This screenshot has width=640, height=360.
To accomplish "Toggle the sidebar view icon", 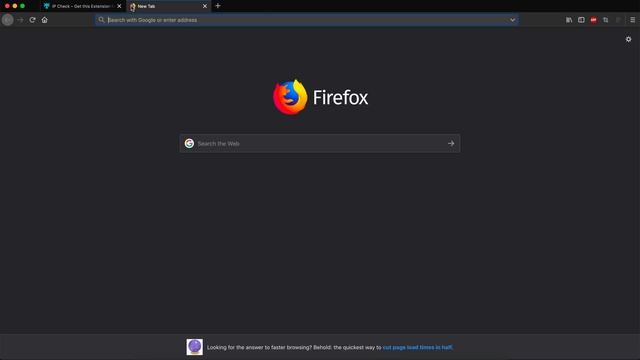I will (581, 20).
